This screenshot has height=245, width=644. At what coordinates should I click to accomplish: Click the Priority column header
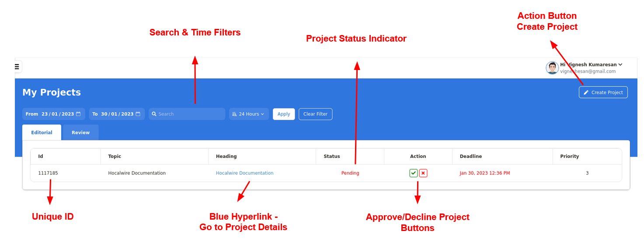(x=569, y=156)
